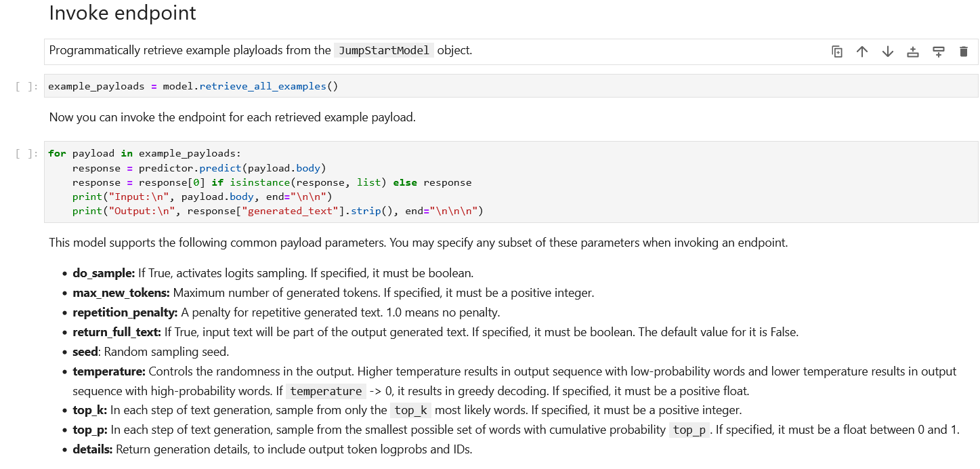Screen dimensions: 980x469
Task: Click the details parameter bullet
Action: point(93,449)
